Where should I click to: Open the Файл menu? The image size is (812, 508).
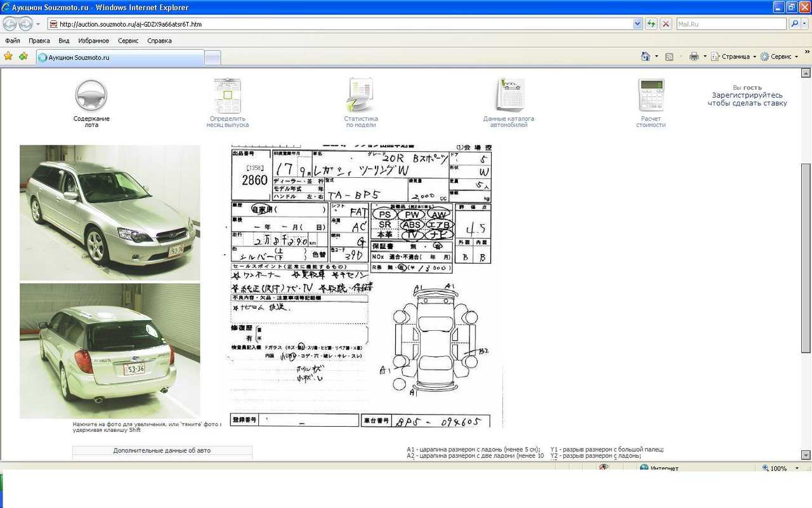(13, 41)
